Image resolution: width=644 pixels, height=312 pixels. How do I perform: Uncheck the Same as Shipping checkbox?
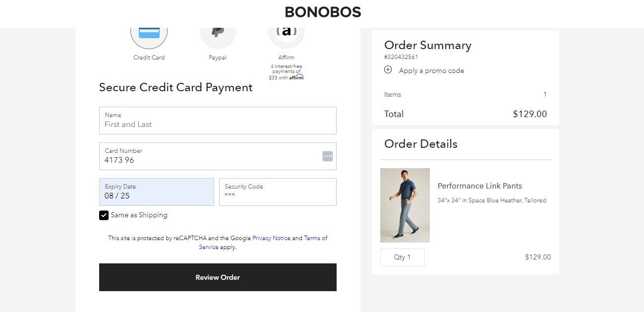point(104,215)
